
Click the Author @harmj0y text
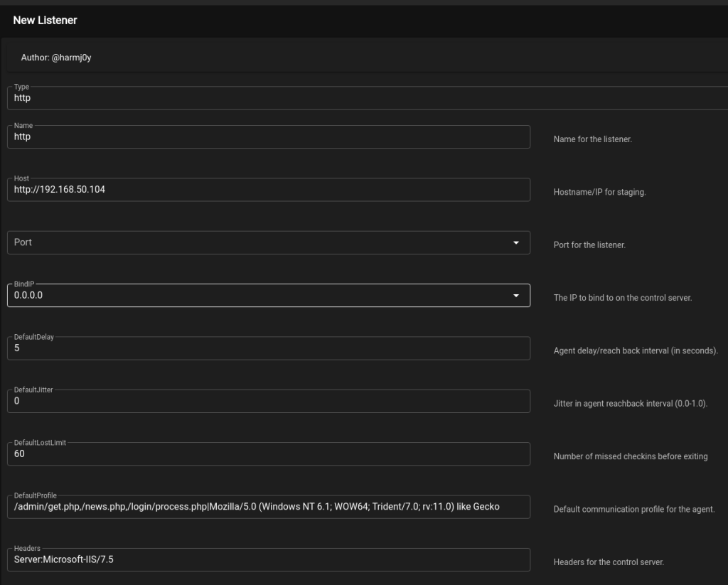point(56,58)
